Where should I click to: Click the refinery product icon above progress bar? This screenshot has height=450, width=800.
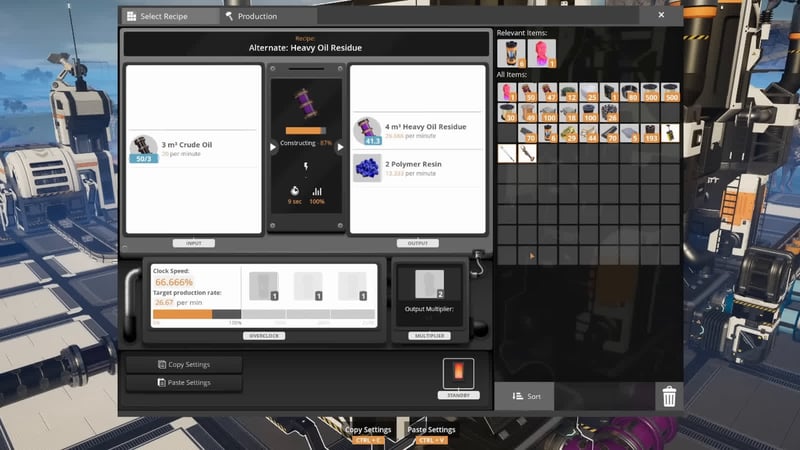click(x=306, y=104)
